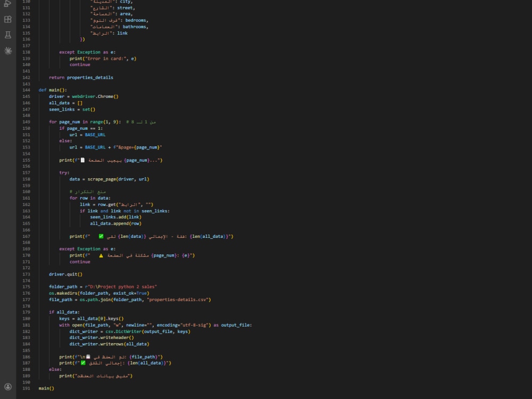Viewport: 532px width, 399px height.
Task: Click 'except Exception as e:' on line 169
Action: click(x=87, y=249)
